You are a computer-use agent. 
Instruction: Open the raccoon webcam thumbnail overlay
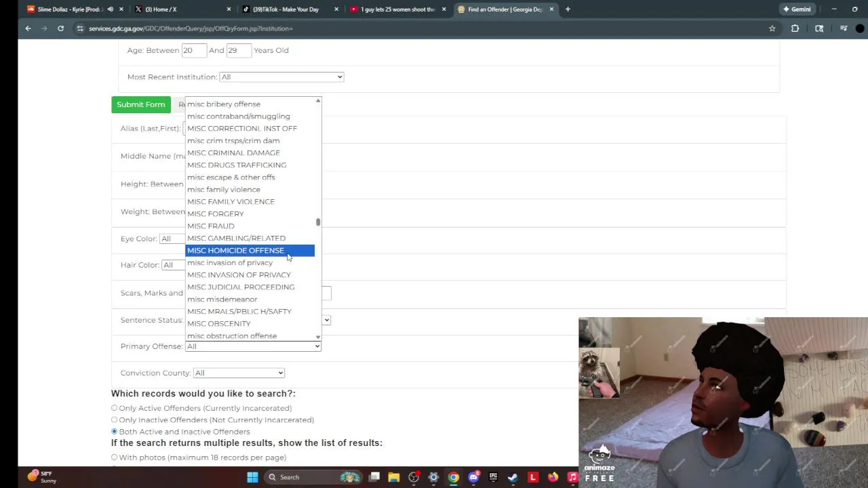[x=599, y=373]
